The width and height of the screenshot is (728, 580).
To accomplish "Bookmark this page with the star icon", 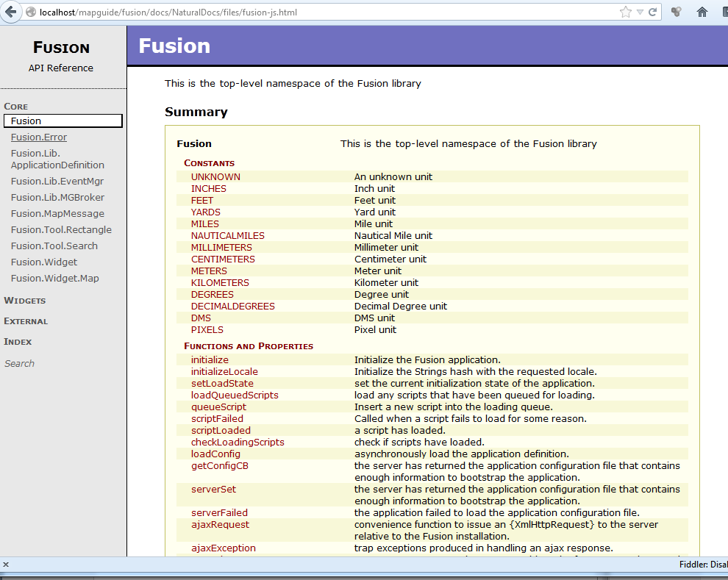I will tap(625, 12).
